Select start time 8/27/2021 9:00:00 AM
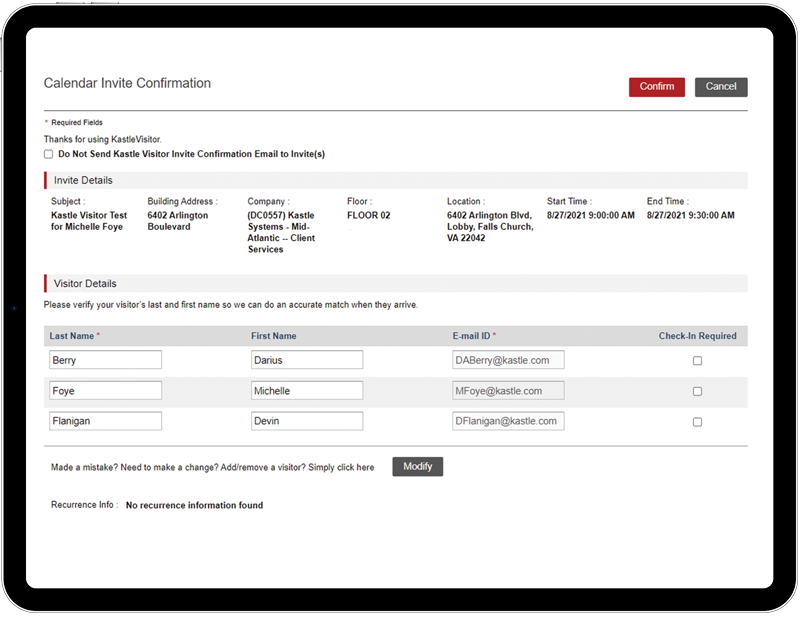This screenshot has height=622, width=800. tap(591, 215)
